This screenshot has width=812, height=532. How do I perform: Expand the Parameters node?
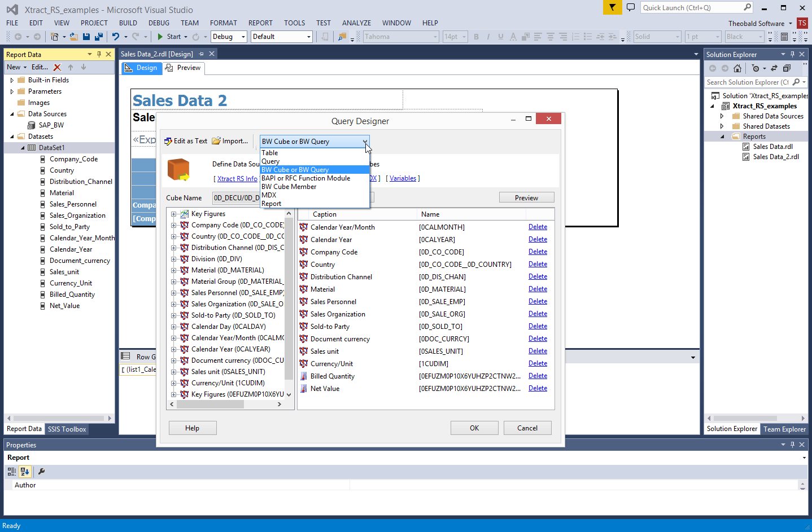click(x=12, y=91)
